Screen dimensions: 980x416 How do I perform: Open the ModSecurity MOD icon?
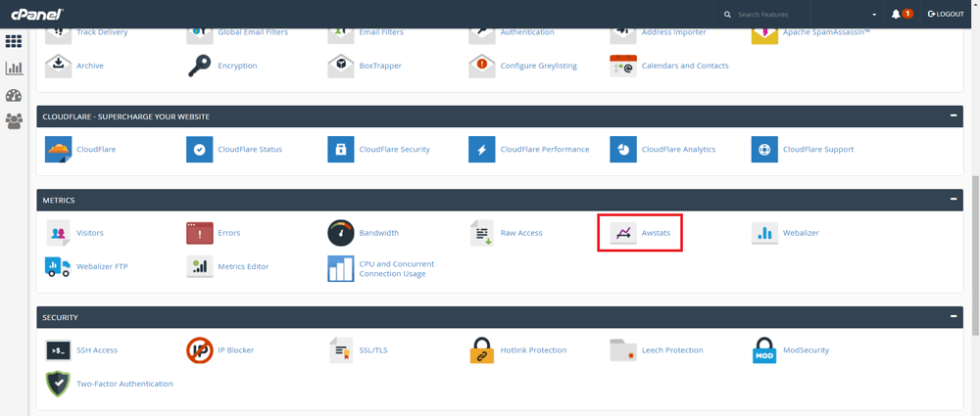(764, 350)
